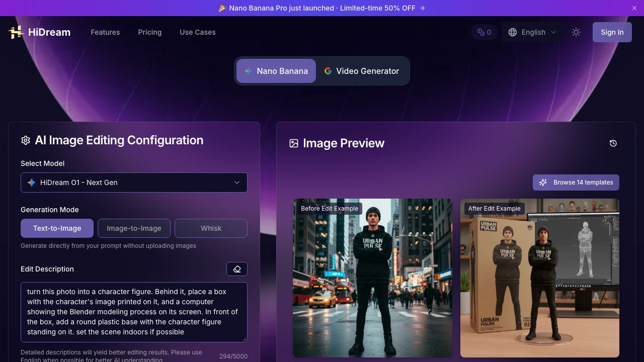Viewport: 644px width, 362px height.
Task: Open the Use Cases menu
Action: pyautogui.click(x=198, y=32)
